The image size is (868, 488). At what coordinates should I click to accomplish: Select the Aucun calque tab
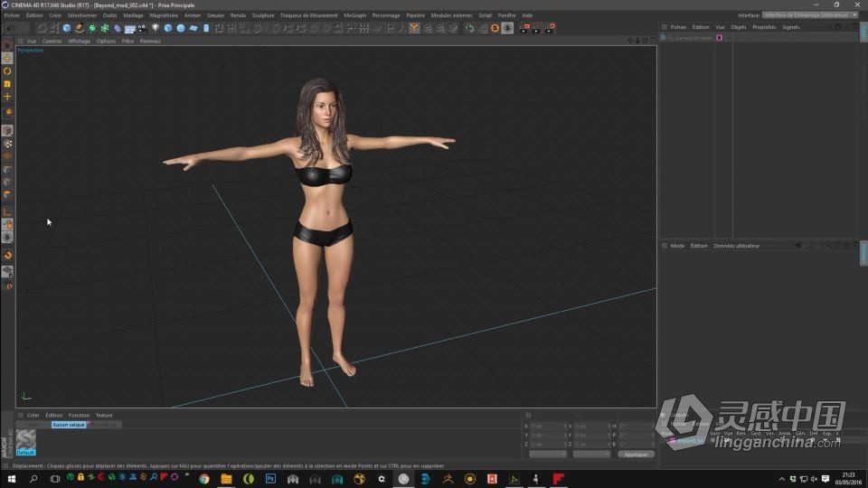click(x=69, y=425)
